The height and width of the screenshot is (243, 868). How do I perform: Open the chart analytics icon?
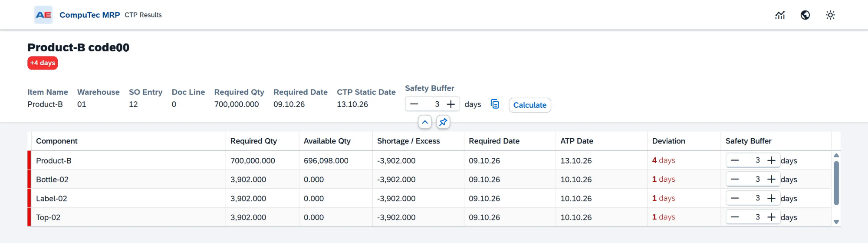point(780,15)
